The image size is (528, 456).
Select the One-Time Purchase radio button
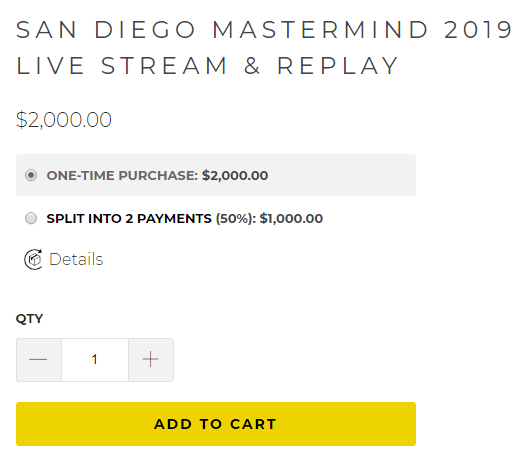tap(31, 175)
